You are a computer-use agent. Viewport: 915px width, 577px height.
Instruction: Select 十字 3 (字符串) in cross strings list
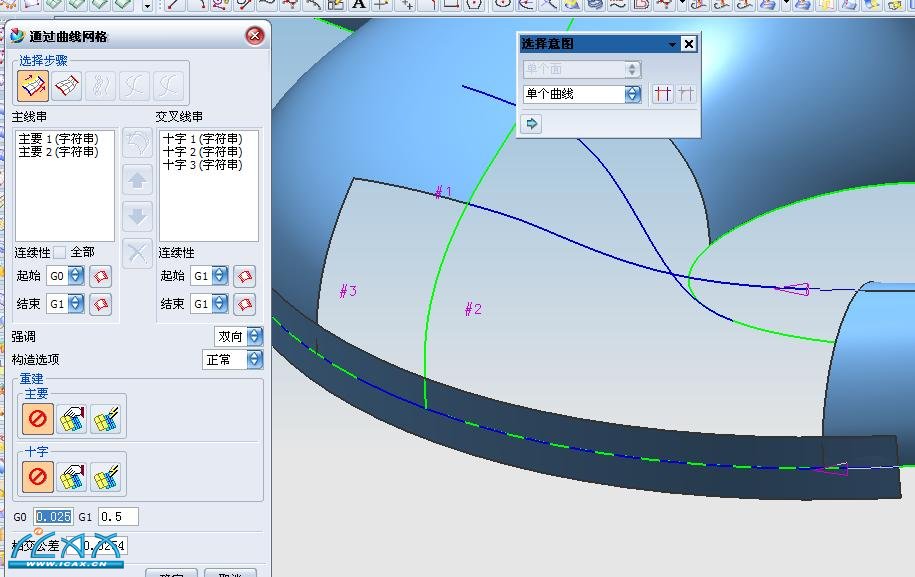tap(202, 165)
